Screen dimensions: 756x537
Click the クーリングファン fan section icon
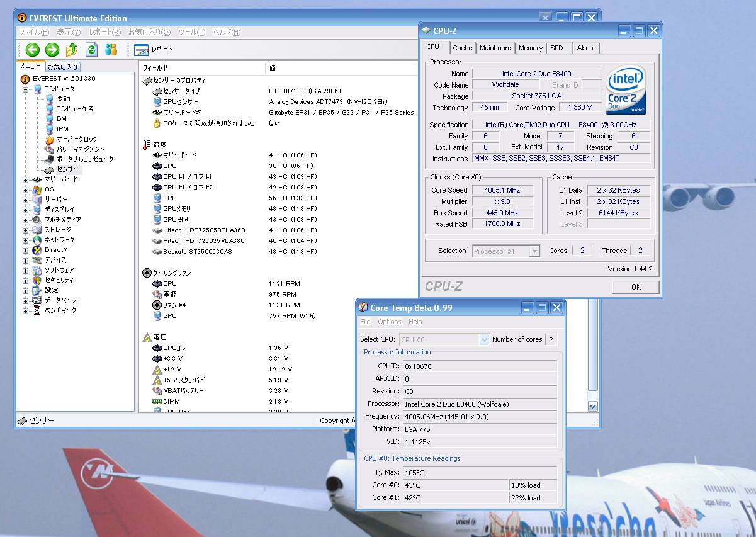(147, 273)
